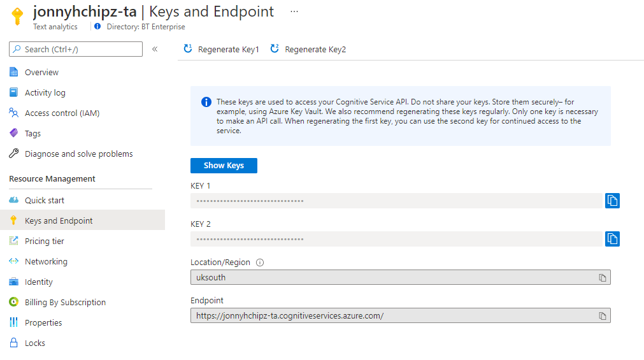Click the Regenerate Key2 button

click(x=308, y=49)
